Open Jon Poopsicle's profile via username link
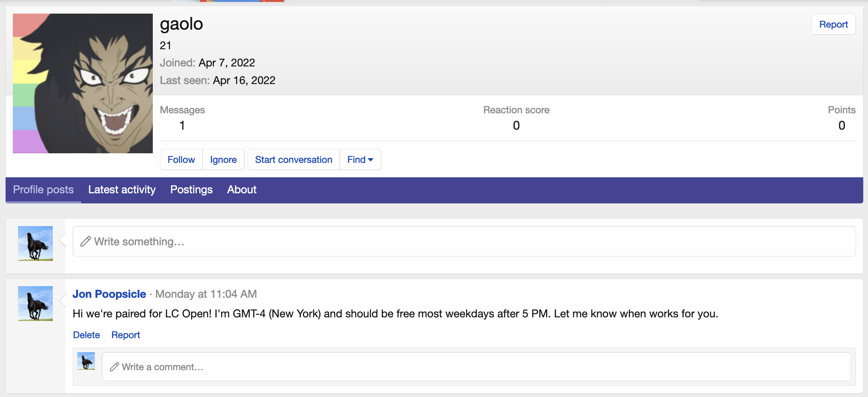Screen dimensions: 868x397 click(109, 294)
